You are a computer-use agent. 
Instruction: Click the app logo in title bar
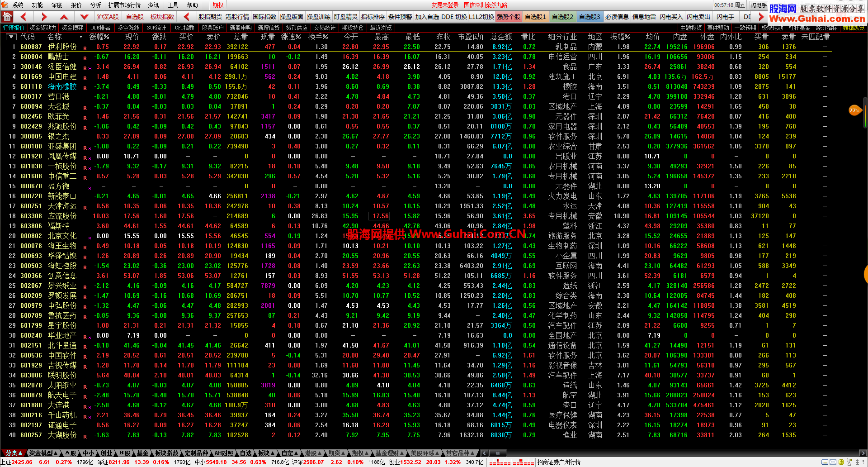[x=5, y=5]
